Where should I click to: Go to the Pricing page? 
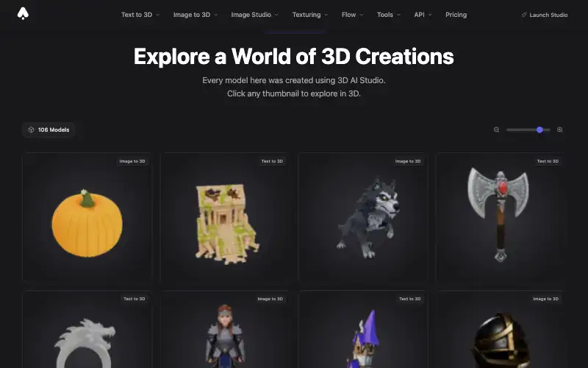click(x=456, y=15)
